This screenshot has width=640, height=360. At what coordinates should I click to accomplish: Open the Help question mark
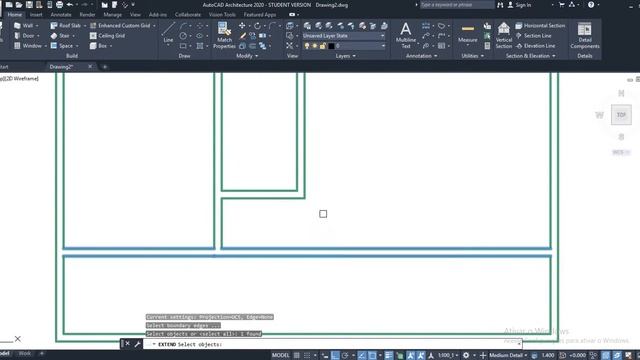click(591, 5)
